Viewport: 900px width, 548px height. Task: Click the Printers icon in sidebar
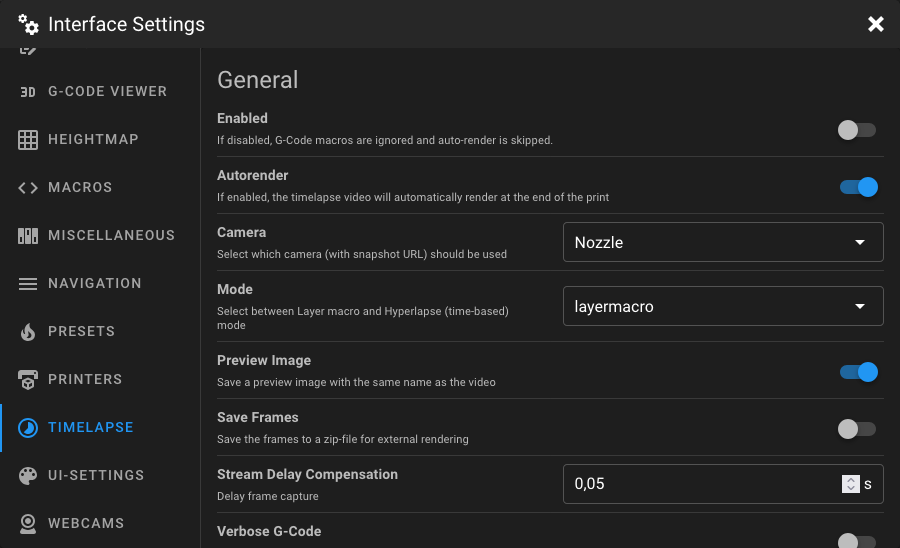pos(28,379)
